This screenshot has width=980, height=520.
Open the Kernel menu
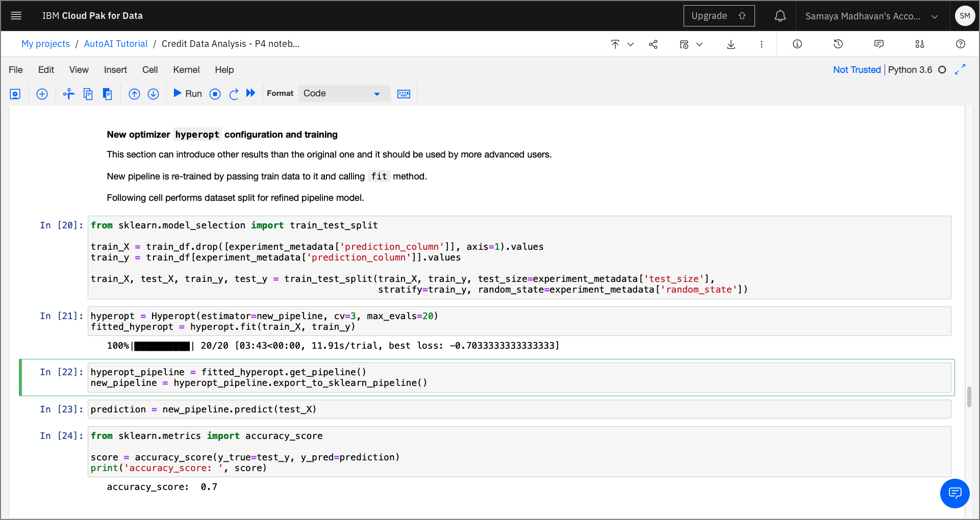coord(186,70)
